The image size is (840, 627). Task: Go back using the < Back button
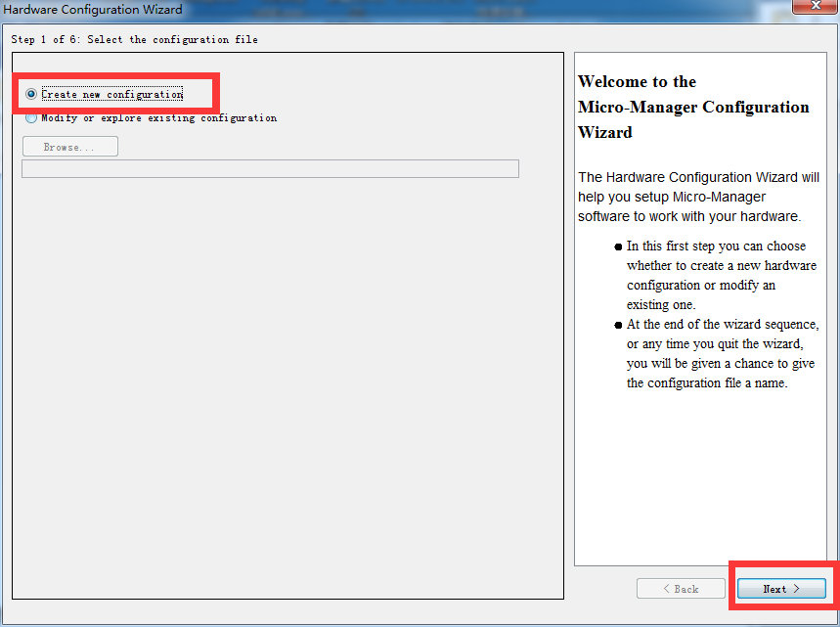point(681,589)
